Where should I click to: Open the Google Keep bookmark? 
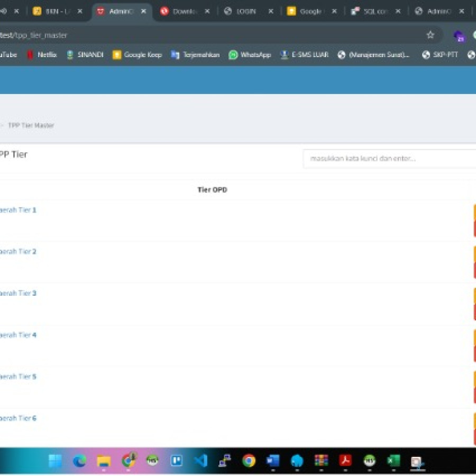pos(137,54)
